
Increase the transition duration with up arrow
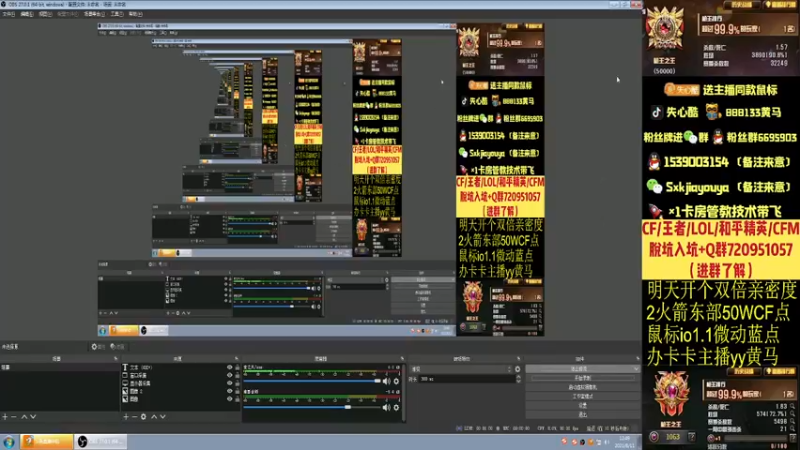518,377
